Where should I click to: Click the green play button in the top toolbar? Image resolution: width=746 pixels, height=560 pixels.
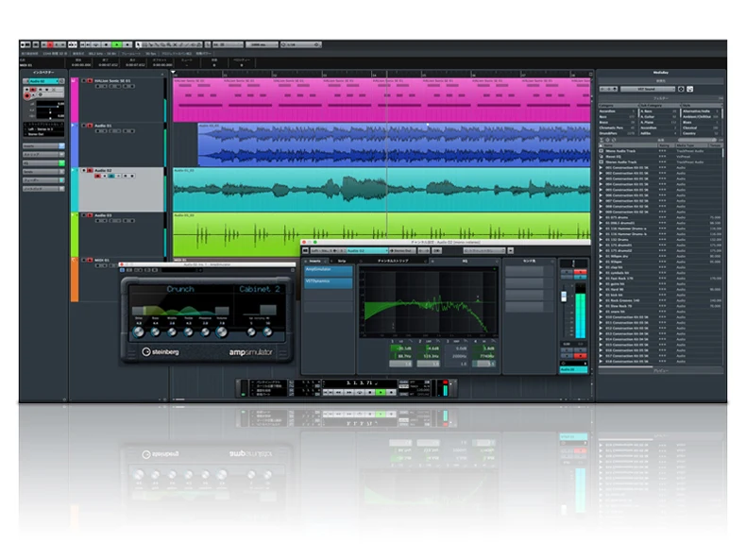(x=117, y=44)
